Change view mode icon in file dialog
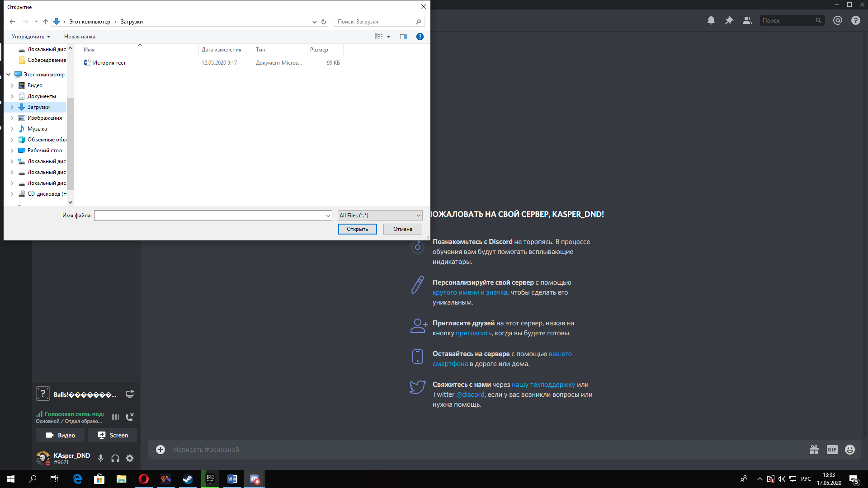The width and height of the screenshot is (868, 488). [379, 37]
